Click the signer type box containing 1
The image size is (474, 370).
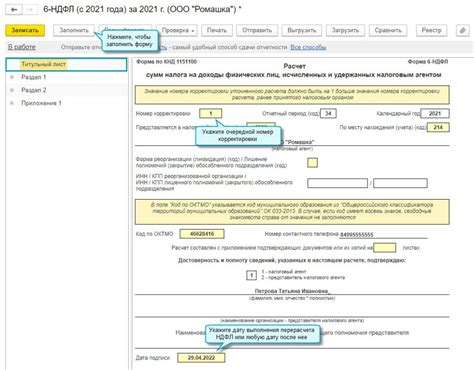pyautogui.click(x=251, y=275)
